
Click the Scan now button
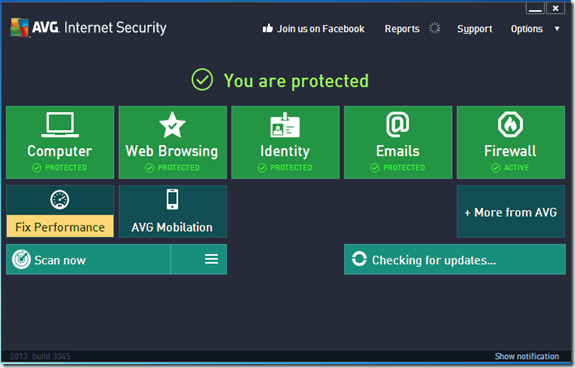(88, 260)
